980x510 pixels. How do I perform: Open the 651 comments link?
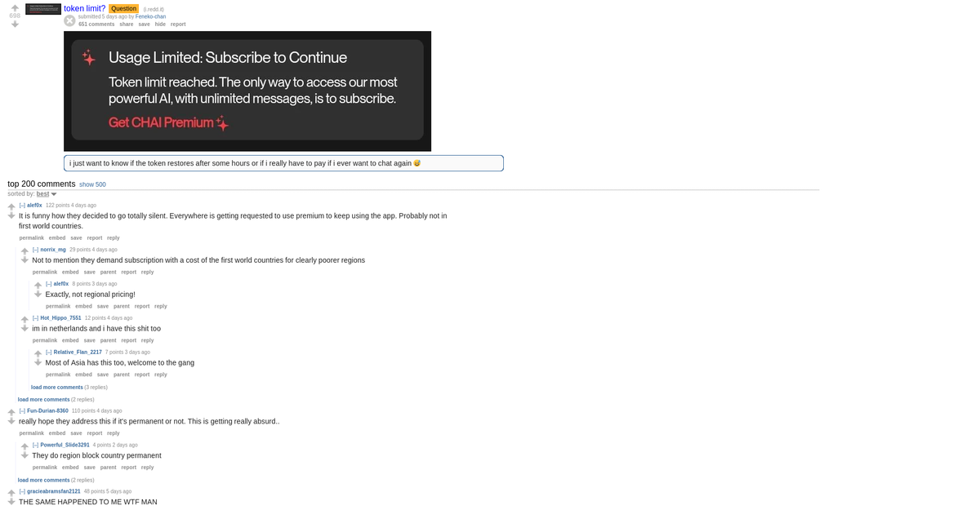click(98, 24)
